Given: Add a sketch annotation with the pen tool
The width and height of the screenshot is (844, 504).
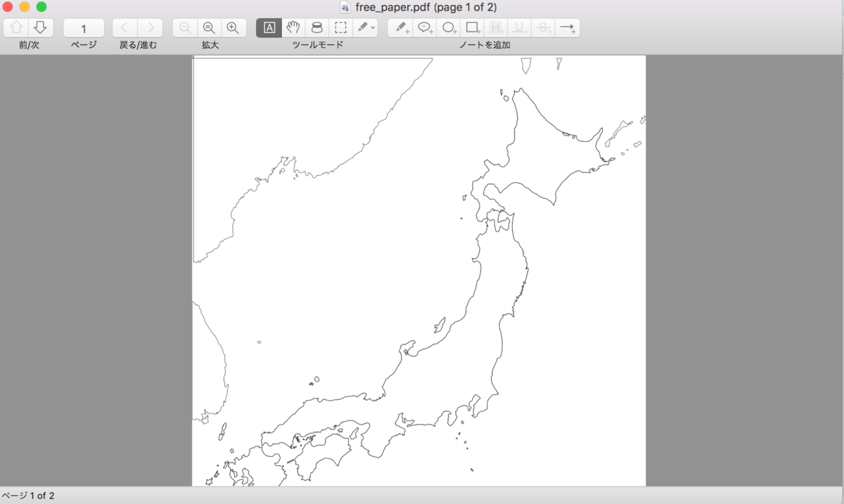Looking at the screenshot, I should [x=399, y=27].
